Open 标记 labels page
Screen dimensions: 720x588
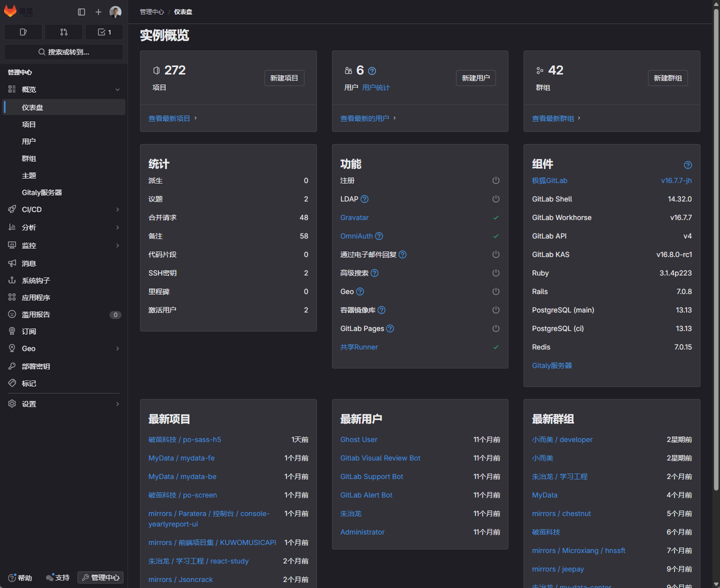(x=64, y=383)
